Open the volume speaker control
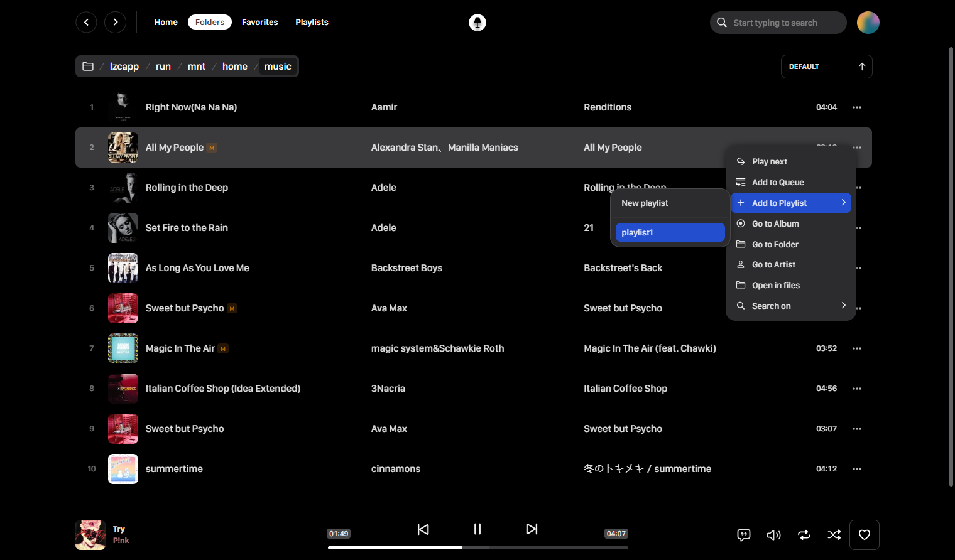The image size is (955, 560). coord(774,535)
